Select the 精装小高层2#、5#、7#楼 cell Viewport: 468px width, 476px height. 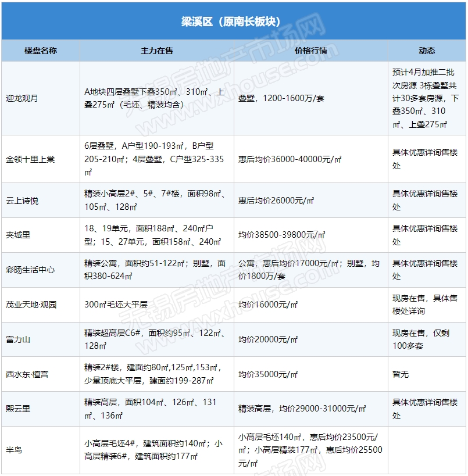(x=157, y=201)
